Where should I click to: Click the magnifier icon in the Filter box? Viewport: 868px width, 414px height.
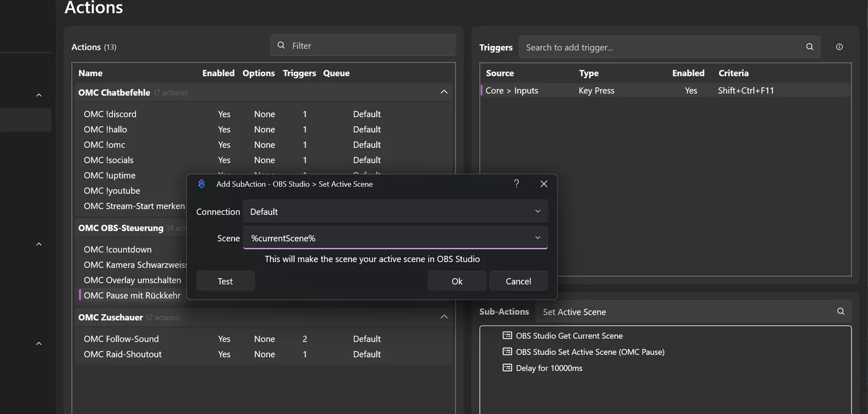(x=281, y=45)
